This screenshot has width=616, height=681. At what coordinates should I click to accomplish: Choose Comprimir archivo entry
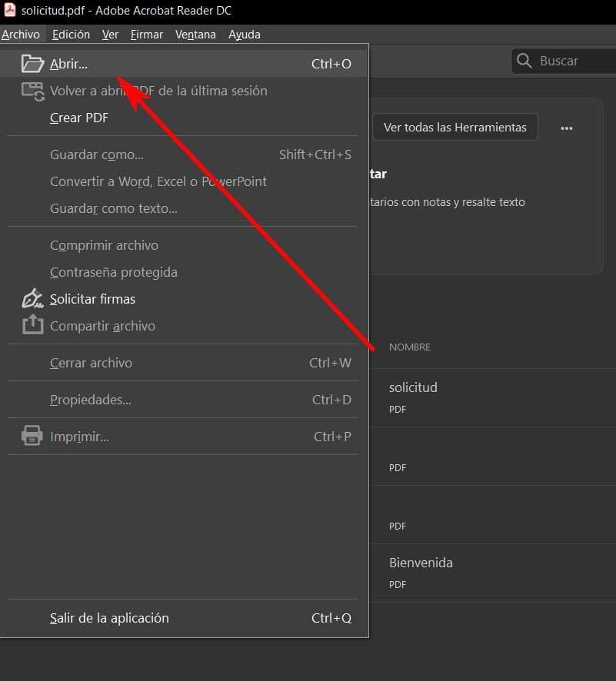pyautogui.click(x=185, y=245)
